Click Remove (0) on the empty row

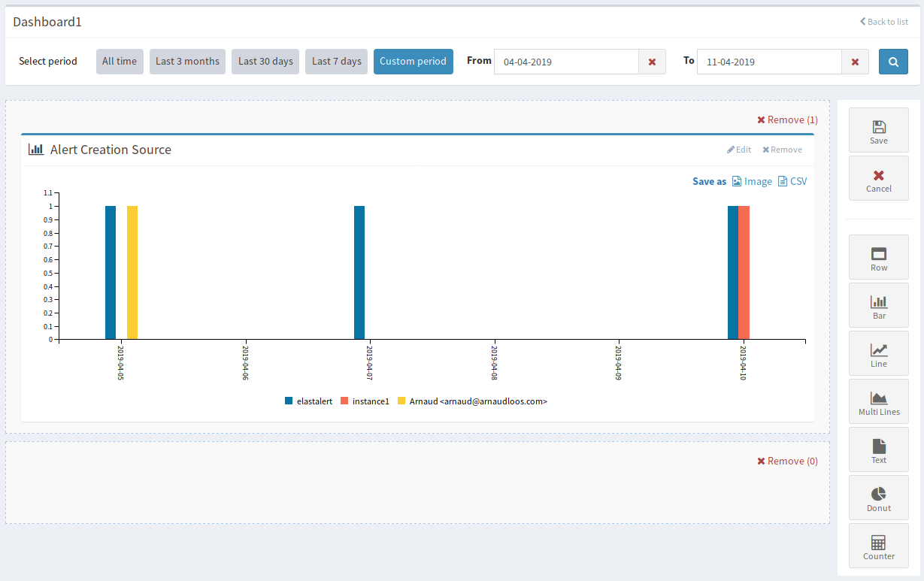click(x=787, y=461)
